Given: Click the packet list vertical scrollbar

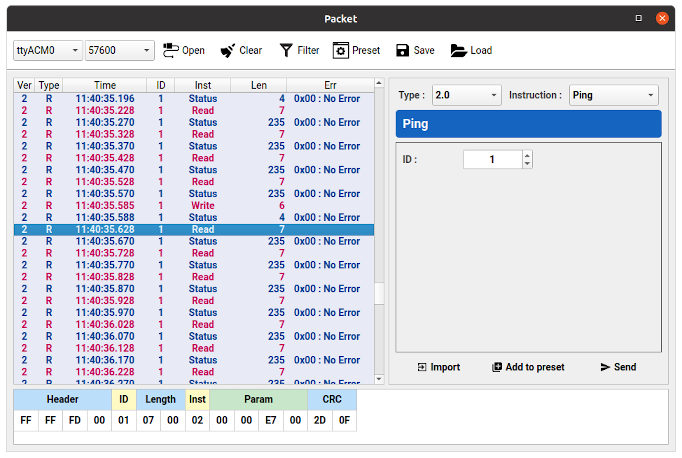Looking at the screenshot, I should pyautogui.click(x=378, y=230).
